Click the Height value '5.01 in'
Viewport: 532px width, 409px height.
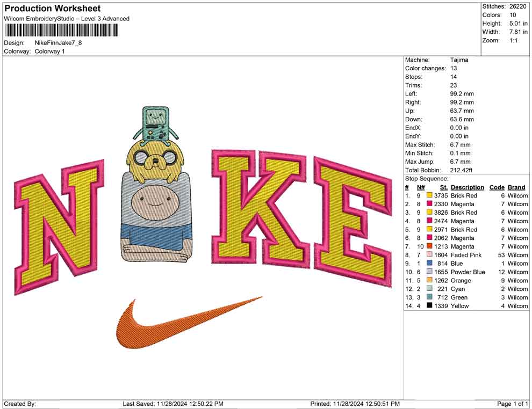(x=518, y=24)
